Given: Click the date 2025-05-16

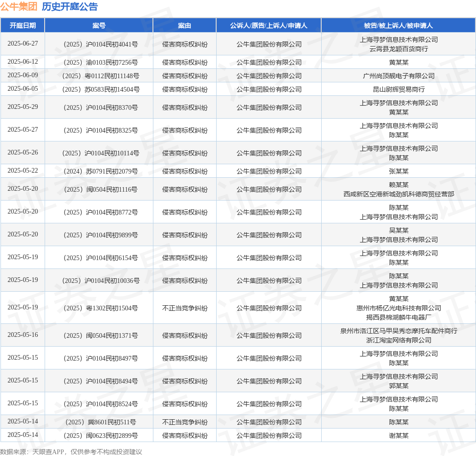Looking at the screenshot, I should [x=23, y=335].
